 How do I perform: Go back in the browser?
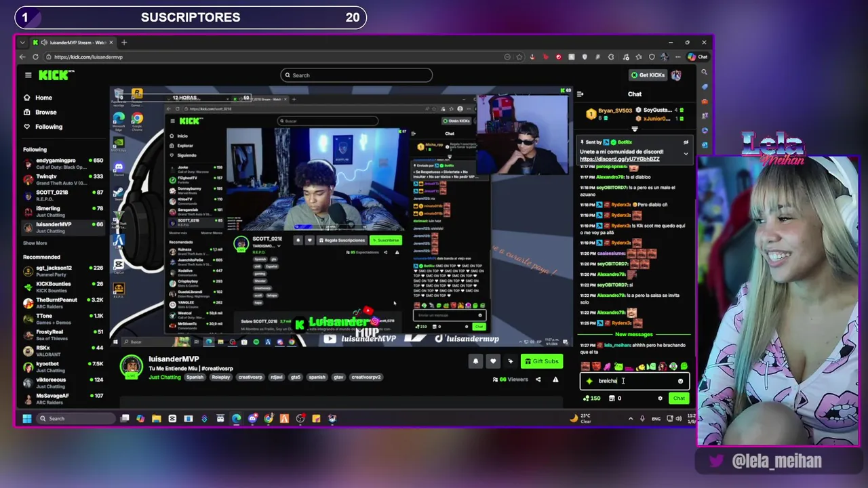(22, 57)
